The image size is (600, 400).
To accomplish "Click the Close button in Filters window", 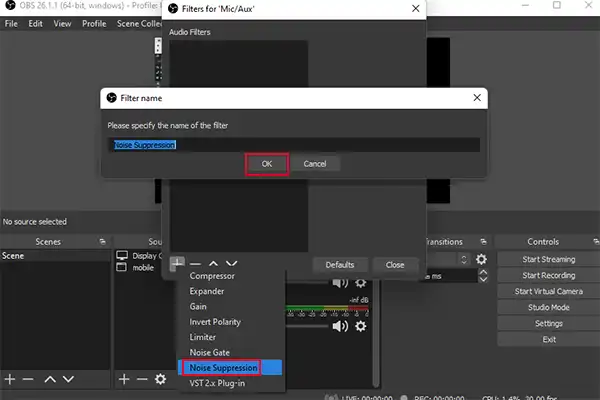I will tap(395, 265).
